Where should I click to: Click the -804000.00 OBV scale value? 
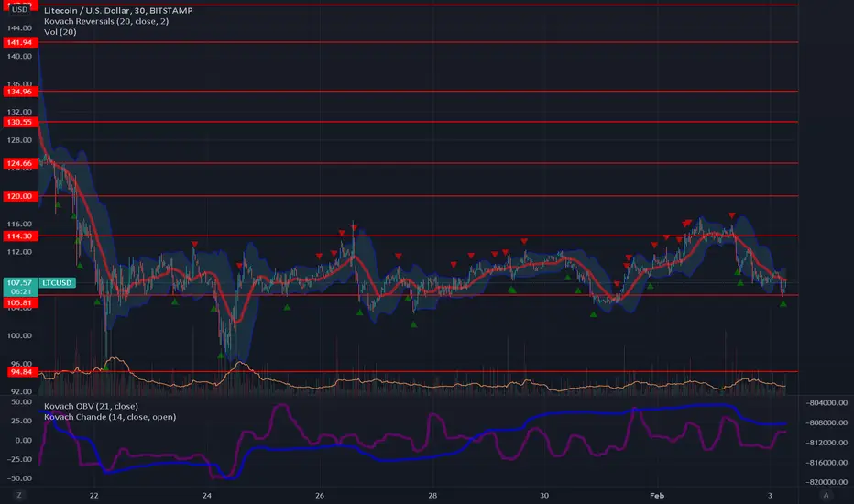point(827,402)
